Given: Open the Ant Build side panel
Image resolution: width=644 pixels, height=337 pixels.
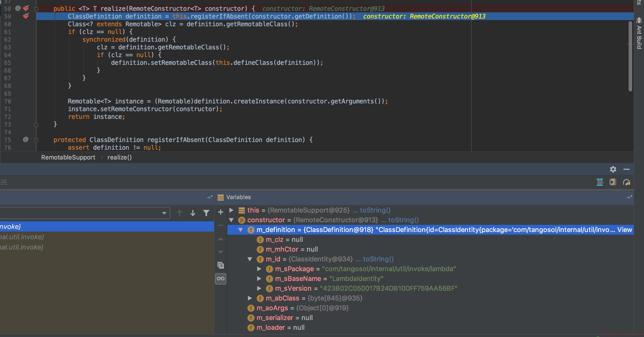Looking at the screenshot, I should point(639,33).
